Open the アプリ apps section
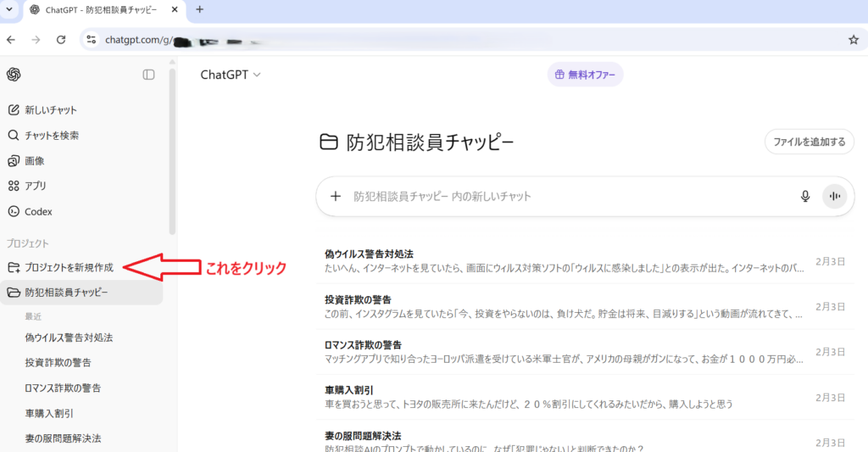 (x=36, y=186)
